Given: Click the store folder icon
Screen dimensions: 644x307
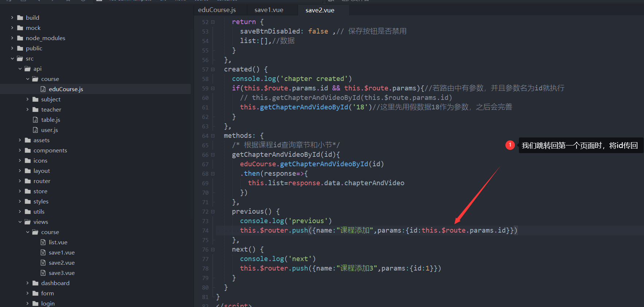Looking at the screenshot, I should point(28,191).
